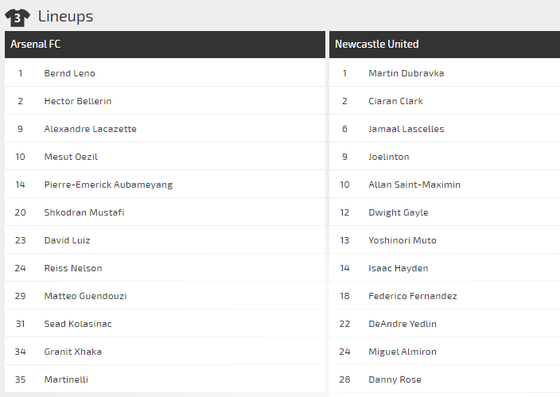Open Martin Dubravka's profile
Screen dimensions: 560x397
click(406, 73)
